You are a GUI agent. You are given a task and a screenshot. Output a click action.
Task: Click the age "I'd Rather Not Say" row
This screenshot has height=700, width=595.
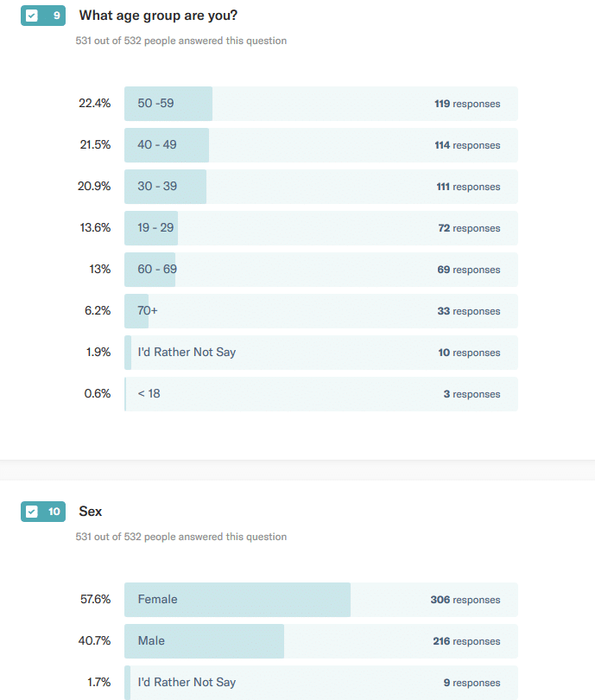click(x=320, y=353)
